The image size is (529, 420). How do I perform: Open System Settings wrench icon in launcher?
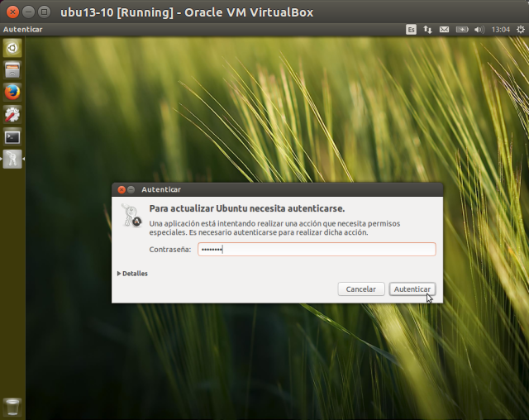[12, 115]
